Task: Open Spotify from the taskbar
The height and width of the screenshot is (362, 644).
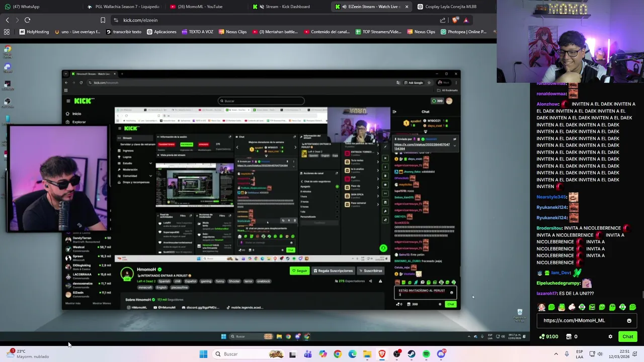Action: pos(426,354)
